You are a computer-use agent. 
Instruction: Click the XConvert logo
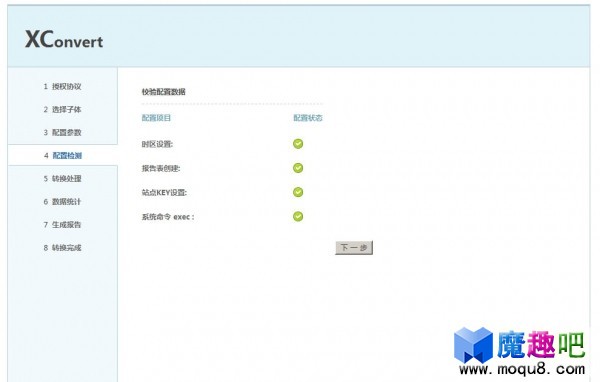64,39
